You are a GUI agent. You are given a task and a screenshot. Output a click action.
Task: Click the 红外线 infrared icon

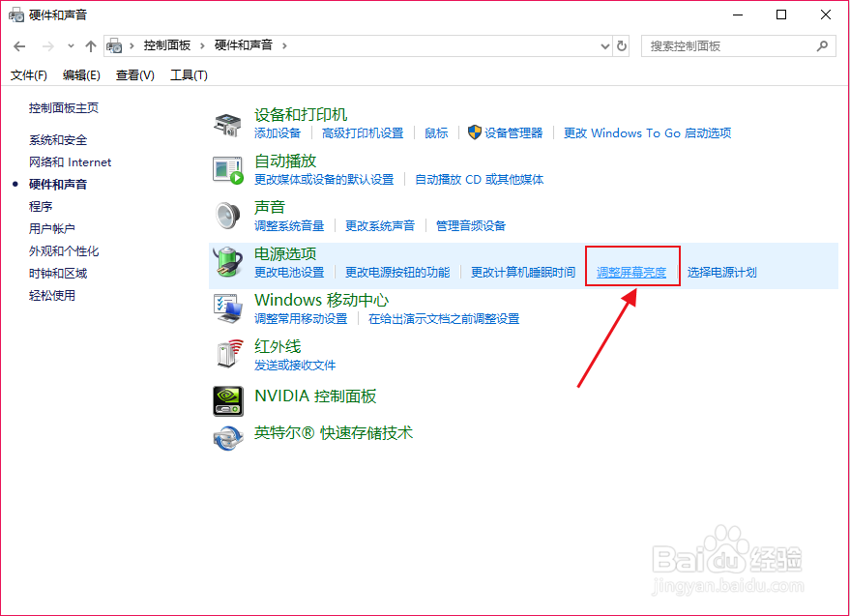227,352
